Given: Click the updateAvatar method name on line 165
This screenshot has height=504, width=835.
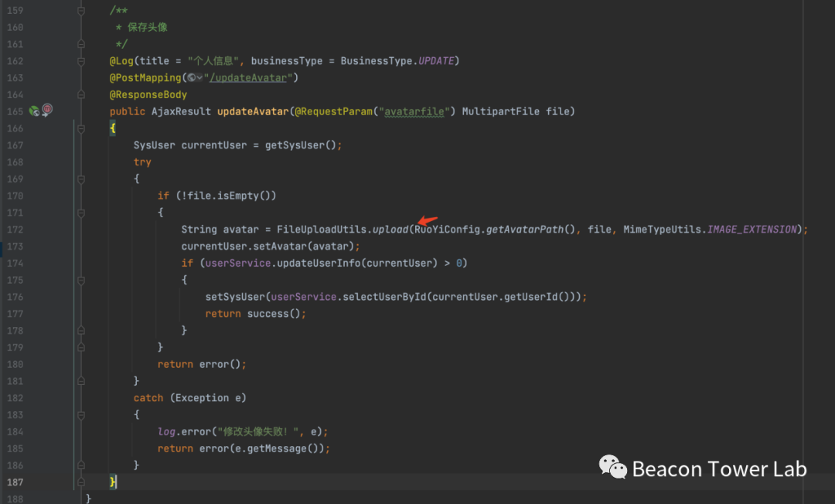Looking at the screenshot, I should (253, 111).
